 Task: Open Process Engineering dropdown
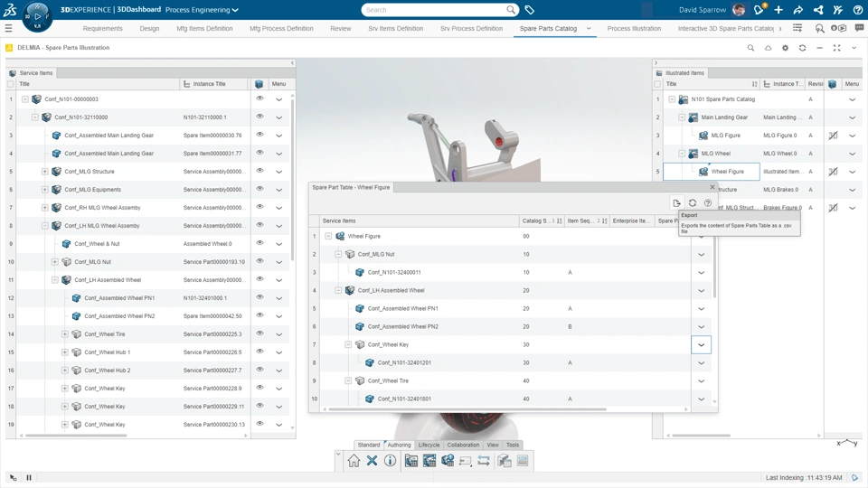[x=202, y=10]
